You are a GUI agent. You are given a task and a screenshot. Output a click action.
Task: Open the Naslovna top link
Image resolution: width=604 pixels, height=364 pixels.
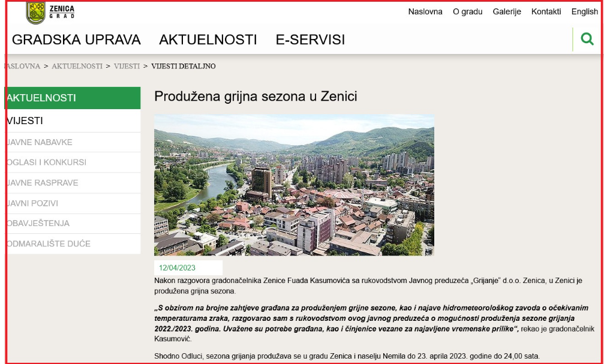pyautogui.click(x=425, y=11)
